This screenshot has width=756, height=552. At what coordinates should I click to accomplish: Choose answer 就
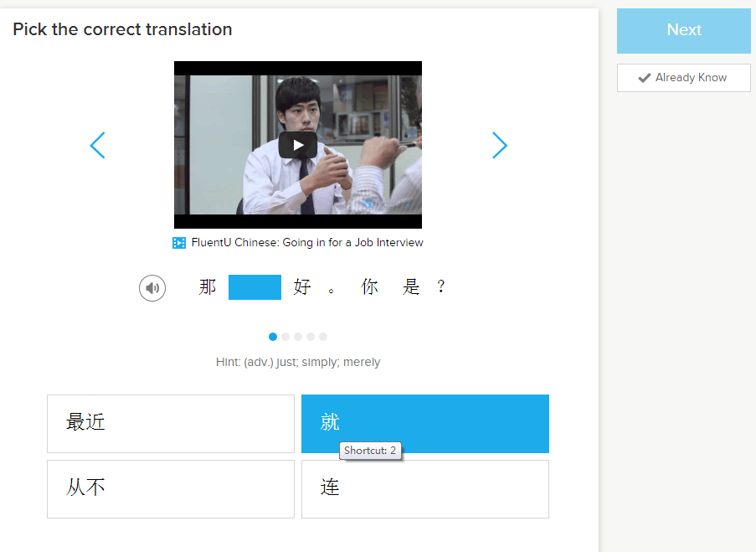coord(425,424)
